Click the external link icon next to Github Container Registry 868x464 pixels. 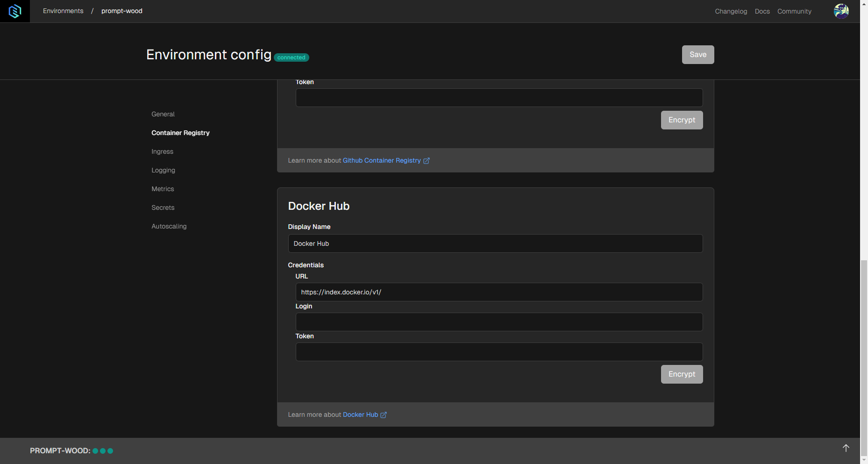tap(426, 161)
